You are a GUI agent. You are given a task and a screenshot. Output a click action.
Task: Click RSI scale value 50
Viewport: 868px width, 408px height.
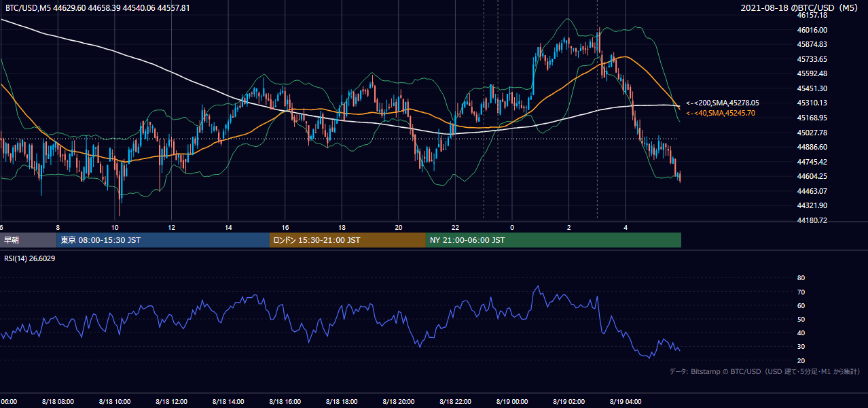[x=801, y=319]
